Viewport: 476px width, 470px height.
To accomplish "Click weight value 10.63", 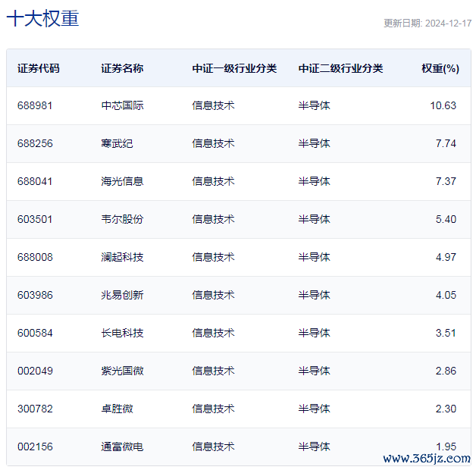I will pos(443,105).
